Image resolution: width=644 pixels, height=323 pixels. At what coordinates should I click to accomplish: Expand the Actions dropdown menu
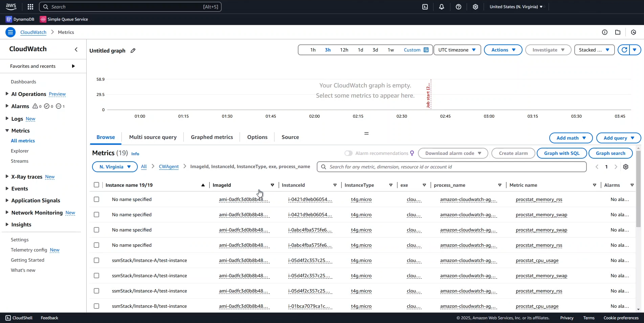tap(503, 50)
